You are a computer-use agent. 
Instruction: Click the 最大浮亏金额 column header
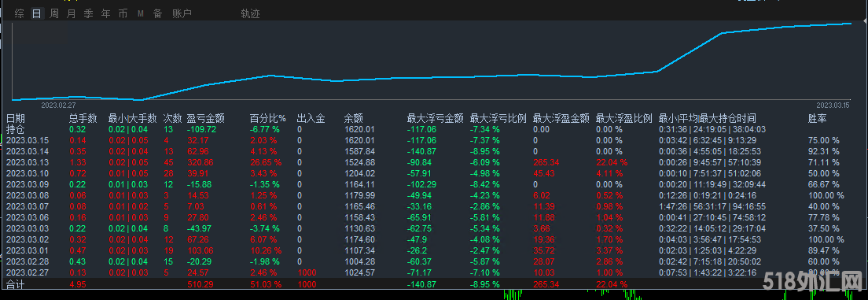point(435,118)
